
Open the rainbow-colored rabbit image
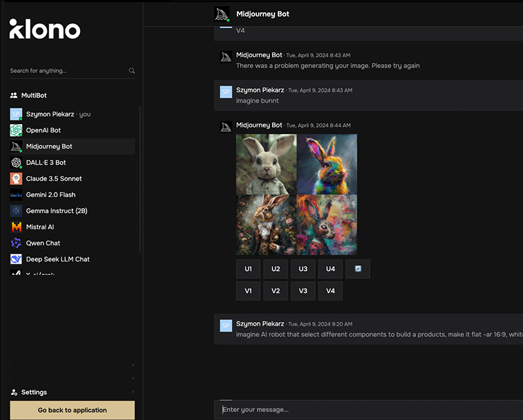coord(327,164)
